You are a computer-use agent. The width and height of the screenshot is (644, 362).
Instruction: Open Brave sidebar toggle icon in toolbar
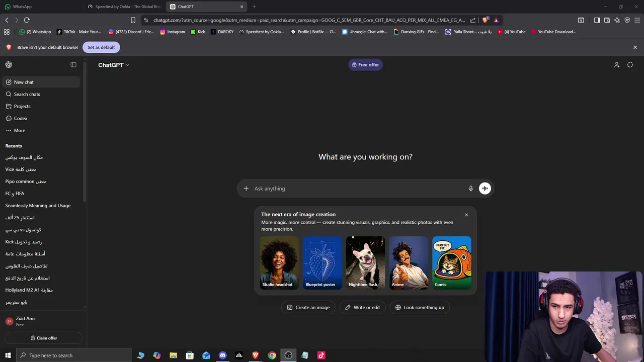tap(597, 20)
